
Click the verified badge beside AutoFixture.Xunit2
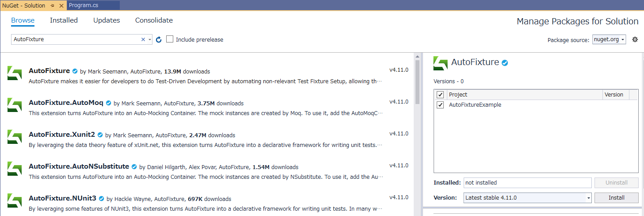[100, 135]
